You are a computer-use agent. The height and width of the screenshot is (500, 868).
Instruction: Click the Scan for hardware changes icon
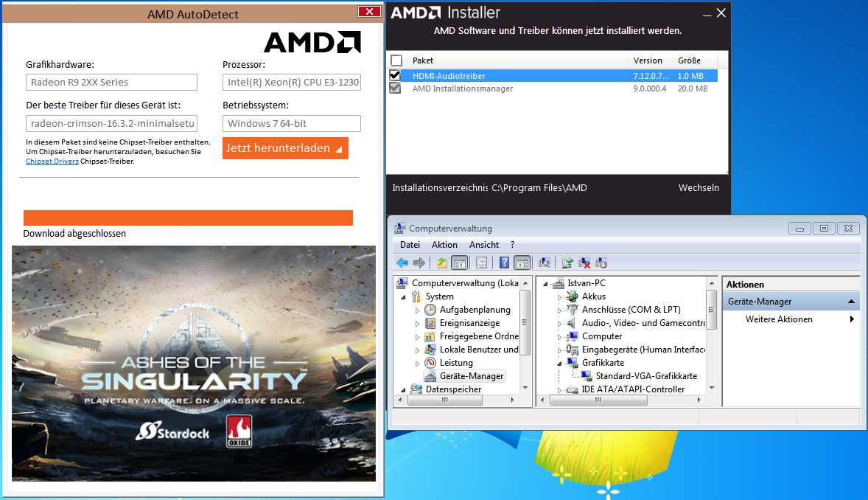pyautogui.click(x=545, y=263)
